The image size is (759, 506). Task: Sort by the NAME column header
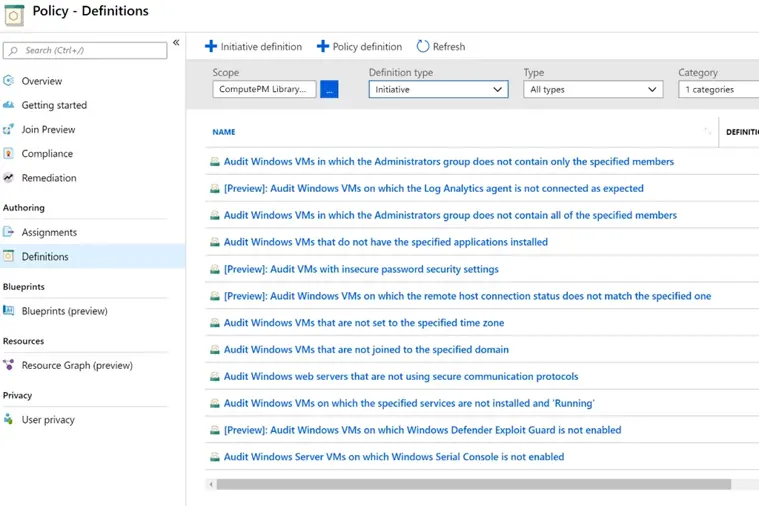tap(224, 132)
